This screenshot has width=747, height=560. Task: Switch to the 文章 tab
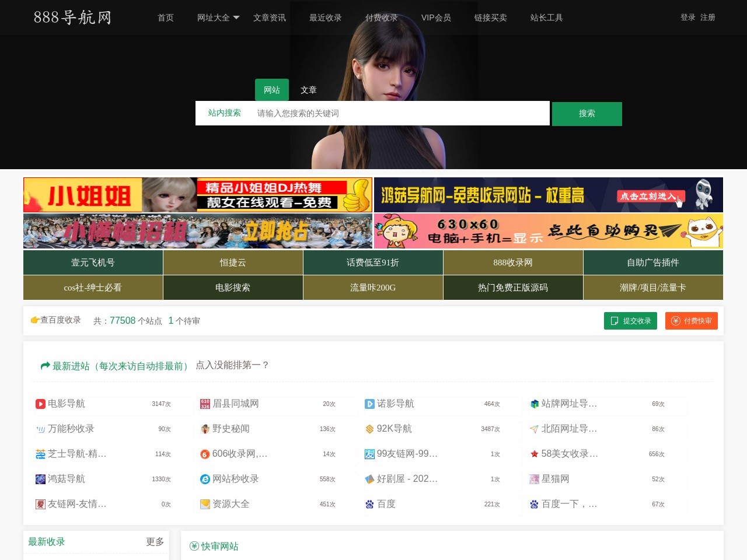pos(309,90)
